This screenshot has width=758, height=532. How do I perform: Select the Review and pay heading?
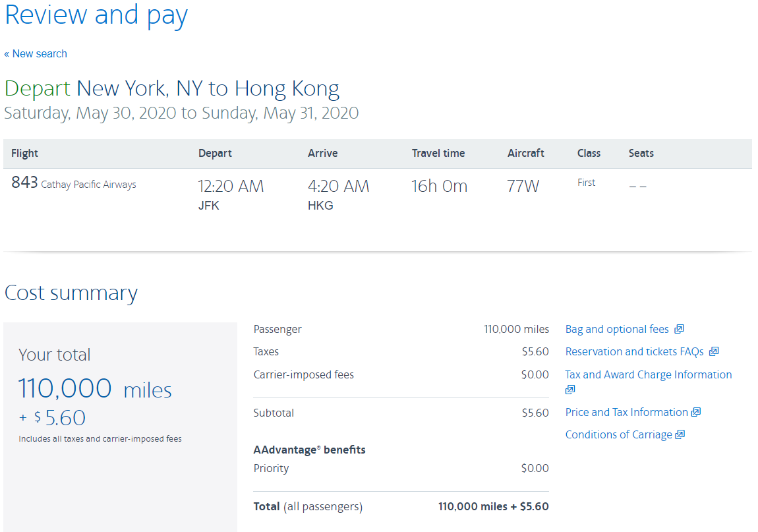tap(96, 15)
